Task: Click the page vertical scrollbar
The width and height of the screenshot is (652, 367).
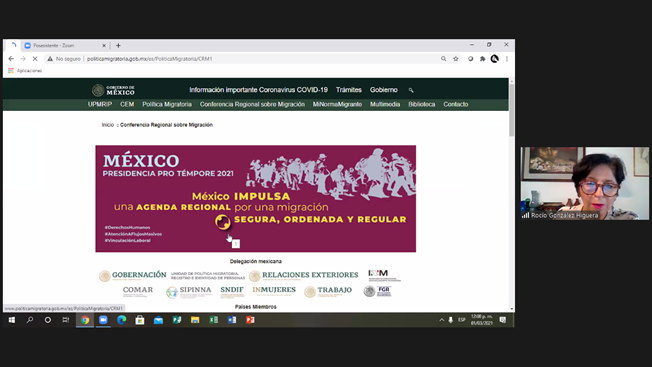Action: pos(511,195)
